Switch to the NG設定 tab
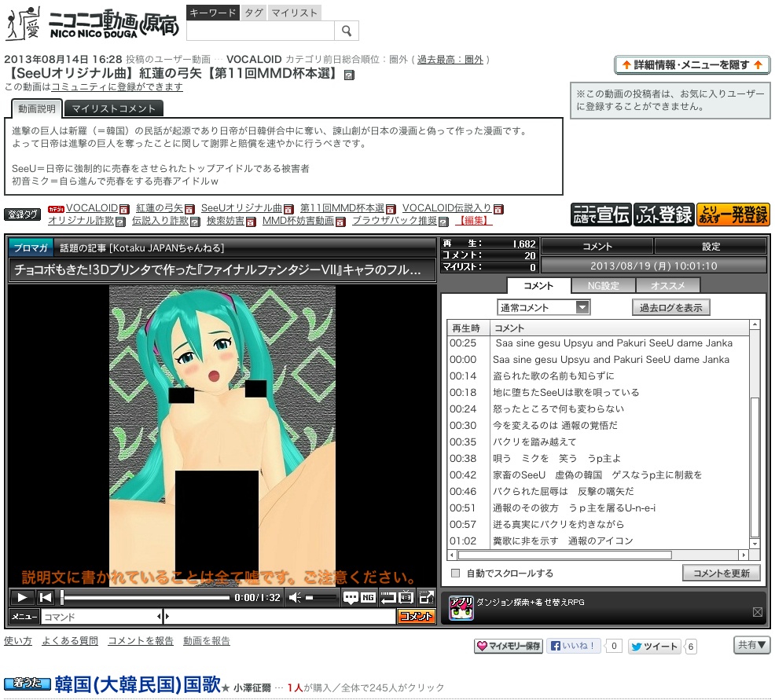 (x=603, y=286)
